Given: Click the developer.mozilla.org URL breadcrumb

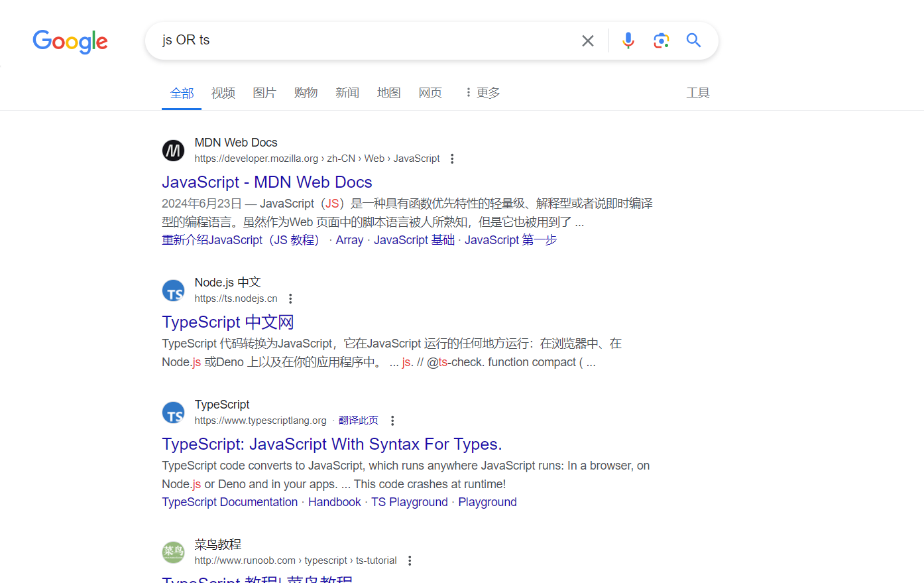Looking at the screenshot, I should point(317,159).
